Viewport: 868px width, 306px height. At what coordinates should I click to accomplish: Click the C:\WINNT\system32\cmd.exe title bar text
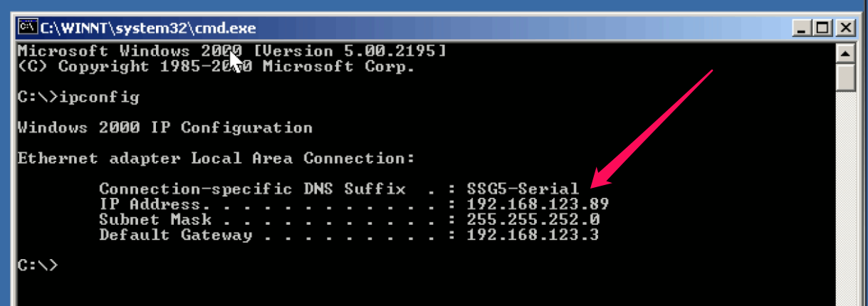(x=148, y=28)
